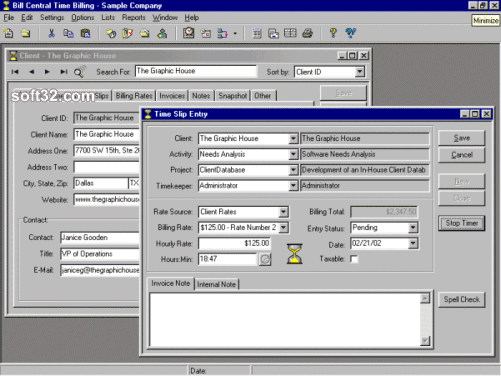This screenshot has width=501, height=376.
Task: Click the clipboard with checkmark toolbar icon
Action: [128, 33]
